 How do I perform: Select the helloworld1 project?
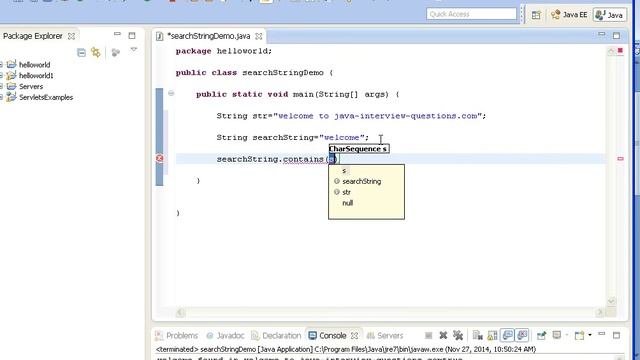(36, 76)
